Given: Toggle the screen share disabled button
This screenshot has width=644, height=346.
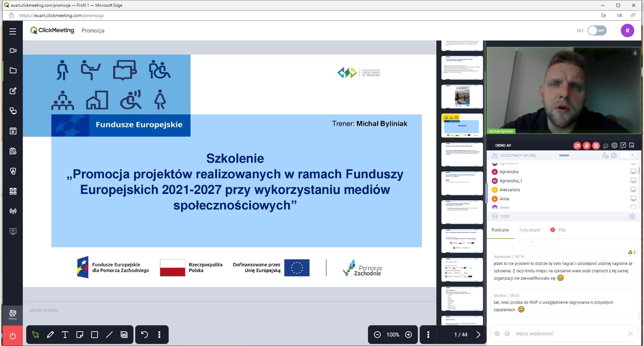Looking at the screenshot, I should pos(596,145).
